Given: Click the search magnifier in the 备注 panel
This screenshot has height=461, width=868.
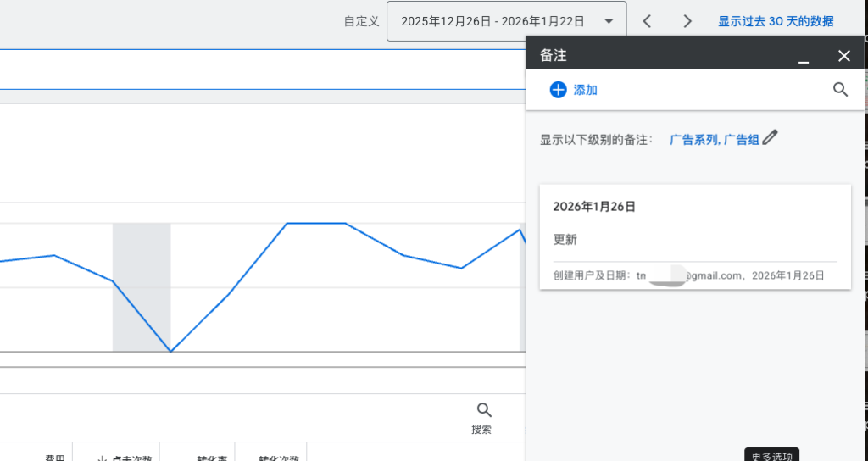Looking at the screenshot, I should [840, 90].
